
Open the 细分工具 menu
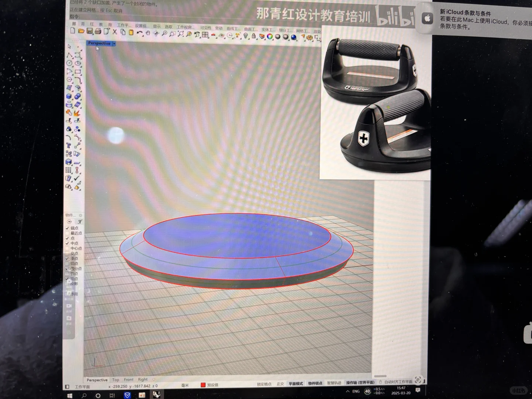284,27
